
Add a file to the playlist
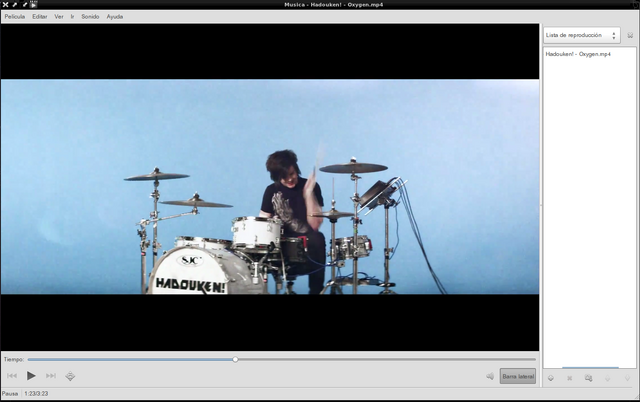click(x=551, y=378)
